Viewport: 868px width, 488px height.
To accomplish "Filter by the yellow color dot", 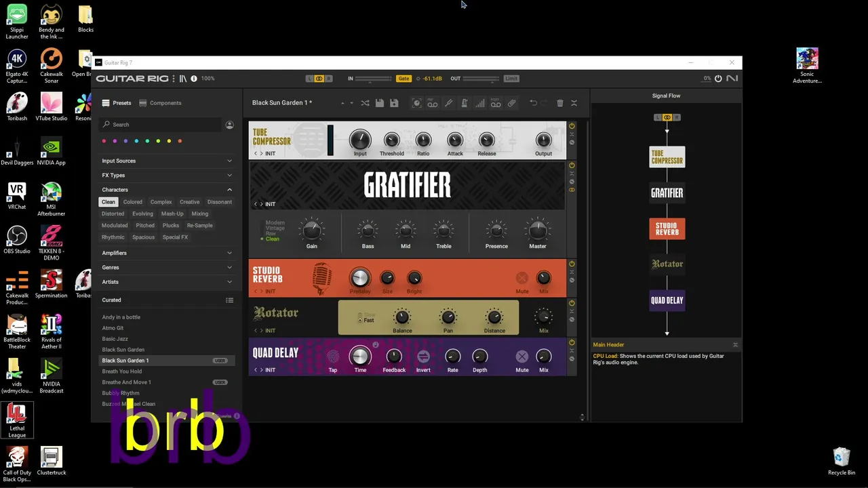I will [x=169, y=141].
